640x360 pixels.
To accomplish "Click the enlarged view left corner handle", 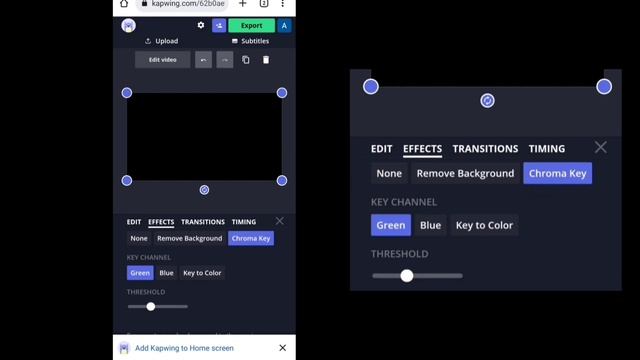I will point(371,87).
